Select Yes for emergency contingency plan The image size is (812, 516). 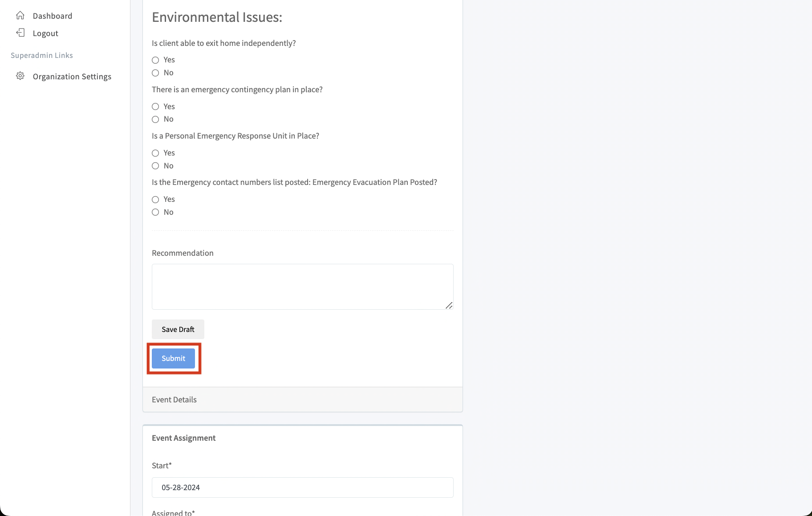click(x=155, y=106)
